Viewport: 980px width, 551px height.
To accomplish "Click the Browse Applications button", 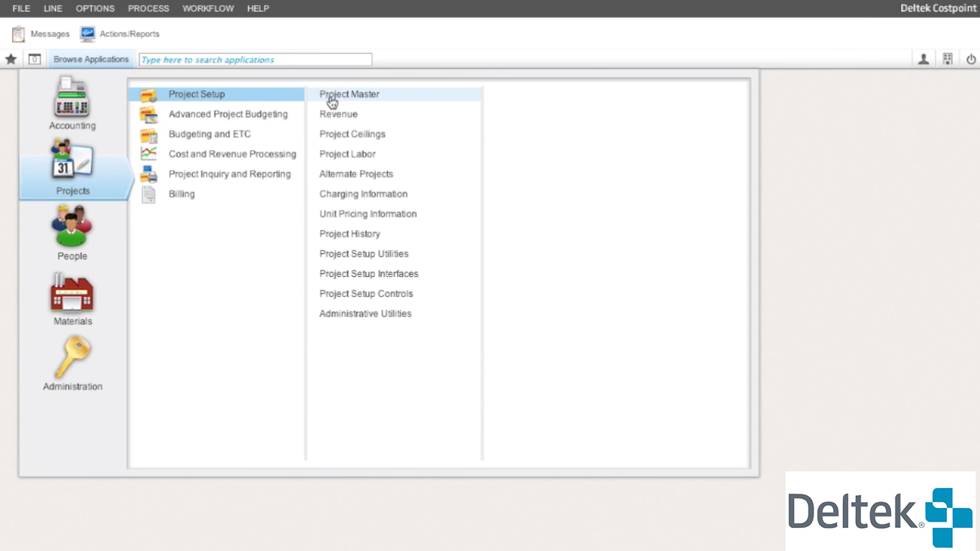I will pyautogui.click(x=91, y=60).
